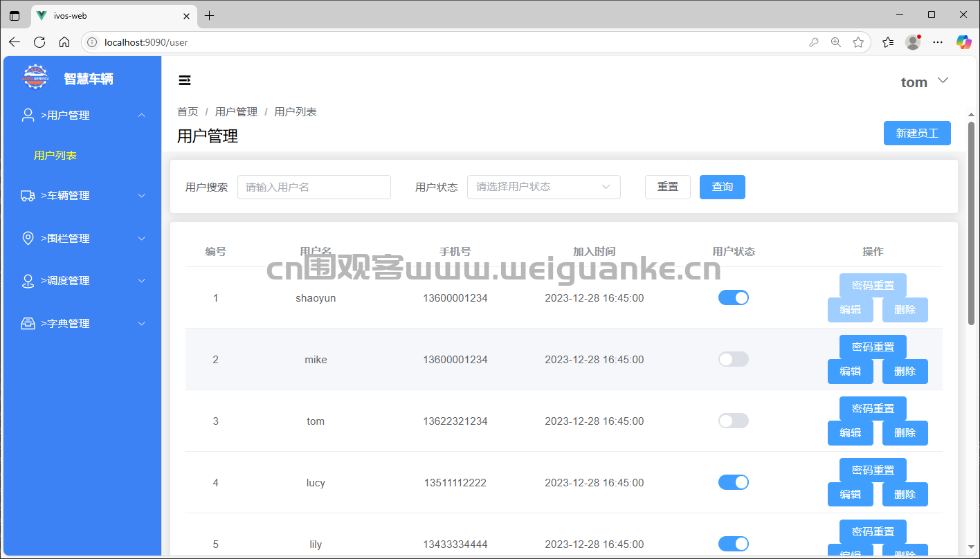
Task: Click the 智慧车辆 logo image
Action: [x=35, y=77]
